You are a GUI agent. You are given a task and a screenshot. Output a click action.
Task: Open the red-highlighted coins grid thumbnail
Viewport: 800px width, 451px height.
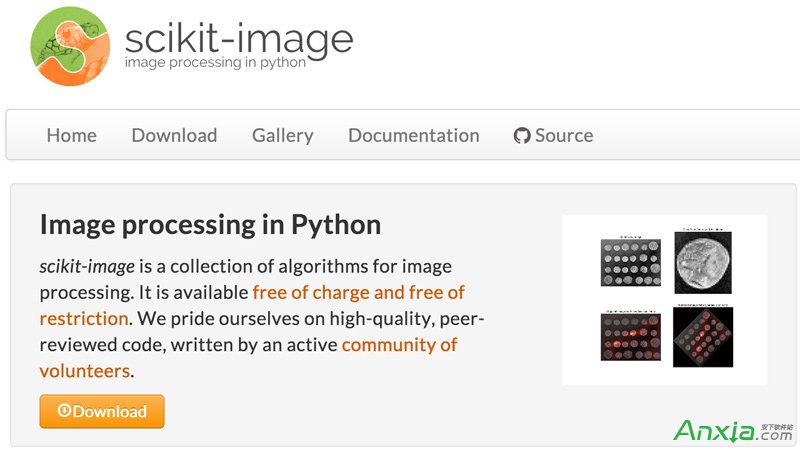tap(631, 337)
